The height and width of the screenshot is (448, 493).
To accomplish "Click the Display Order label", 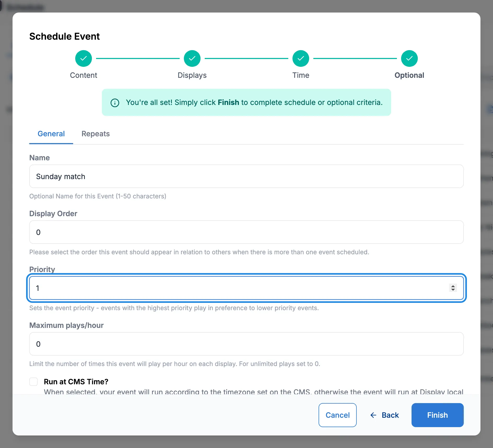I will 53,214.
